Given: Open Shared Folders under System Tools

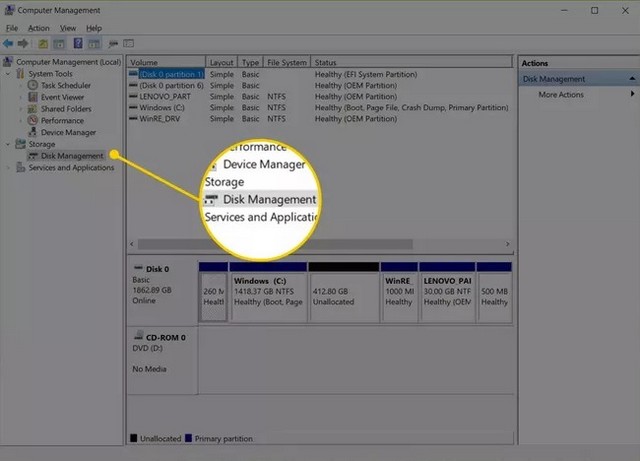Looking at the screenshot, I should [65, 109].
